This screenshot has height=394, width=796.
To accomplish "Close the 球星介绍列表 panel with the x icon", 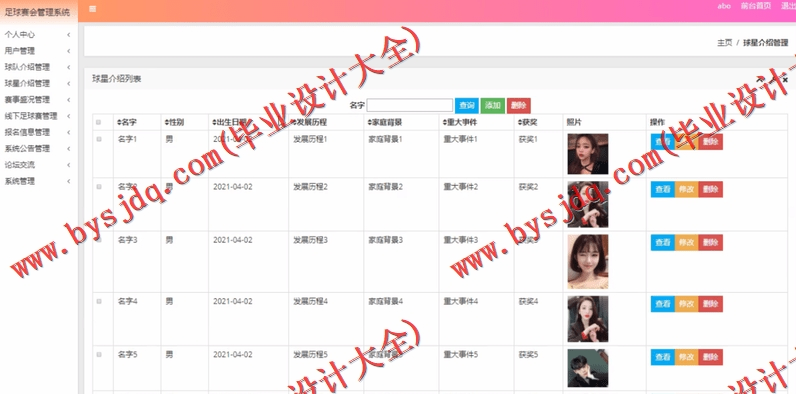I will [x=785, y=80].
